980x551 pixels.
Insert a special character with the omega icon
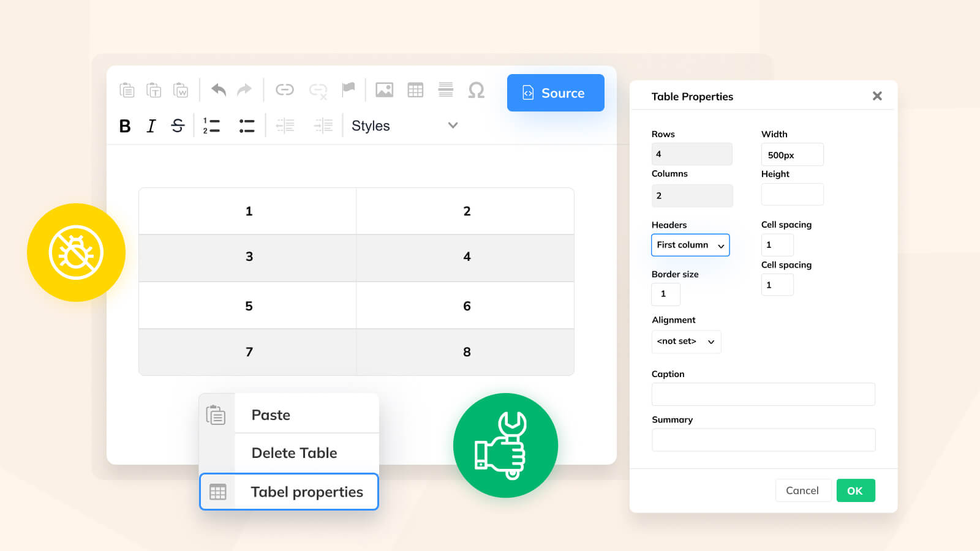pos(477,90)
